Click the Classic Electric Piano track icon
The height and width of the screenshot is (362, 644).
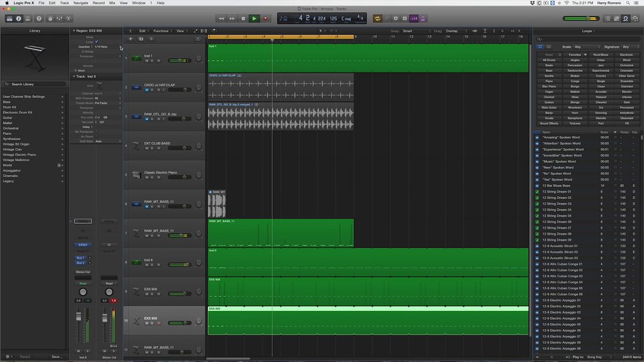pos(136,175)
